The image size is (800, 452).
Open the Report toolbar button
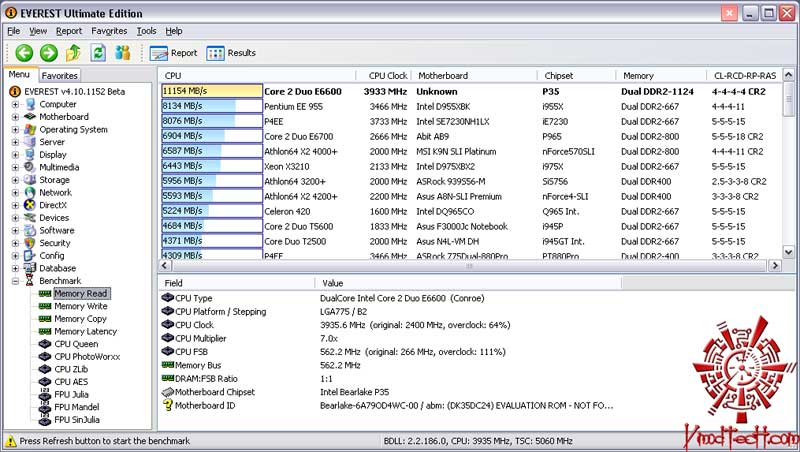click(173, 53)
